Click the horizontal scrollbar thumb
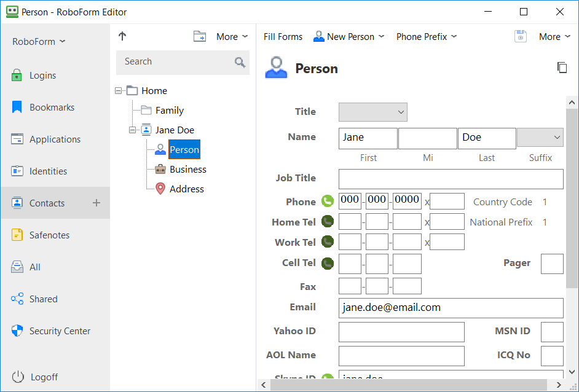The height and width of the screenshot is (392, 579). [x=408, y=385]
